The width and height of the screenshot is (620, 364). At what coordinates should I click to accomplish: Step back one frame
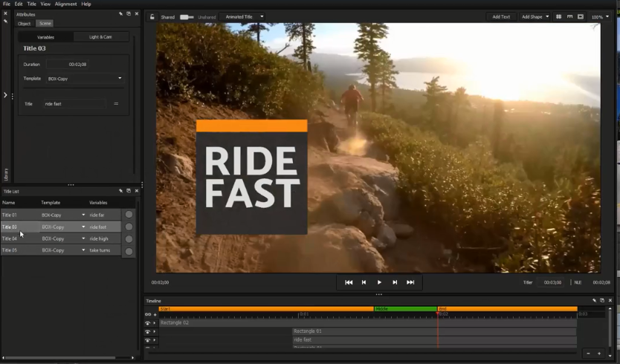pos(364,282)
